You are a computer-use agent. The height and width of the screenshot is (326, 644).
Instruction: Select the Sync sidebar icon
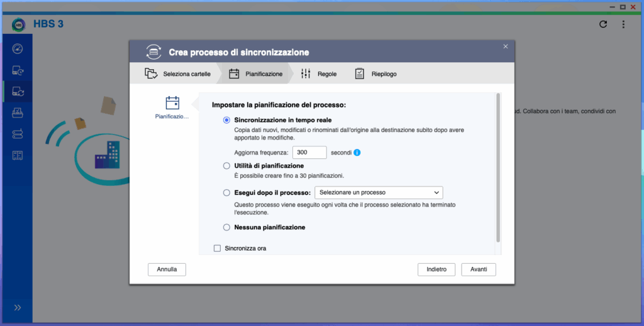pyautogui.click(x=18, y=92)
